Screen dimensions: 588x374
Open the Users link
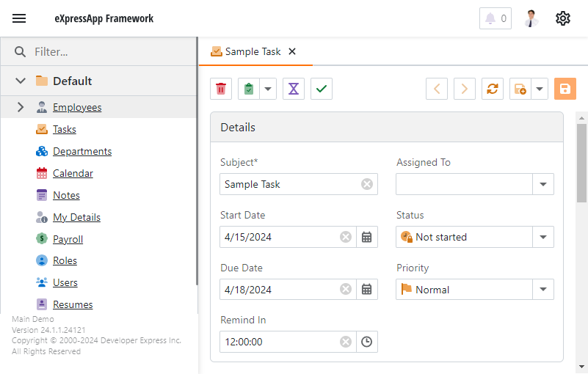(x=65, y=282)
